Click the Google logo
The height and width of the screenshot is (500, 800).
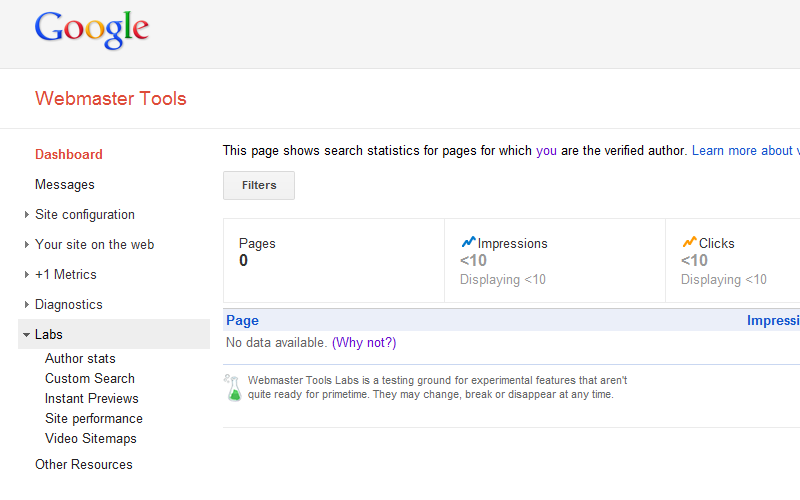(91, 30)
